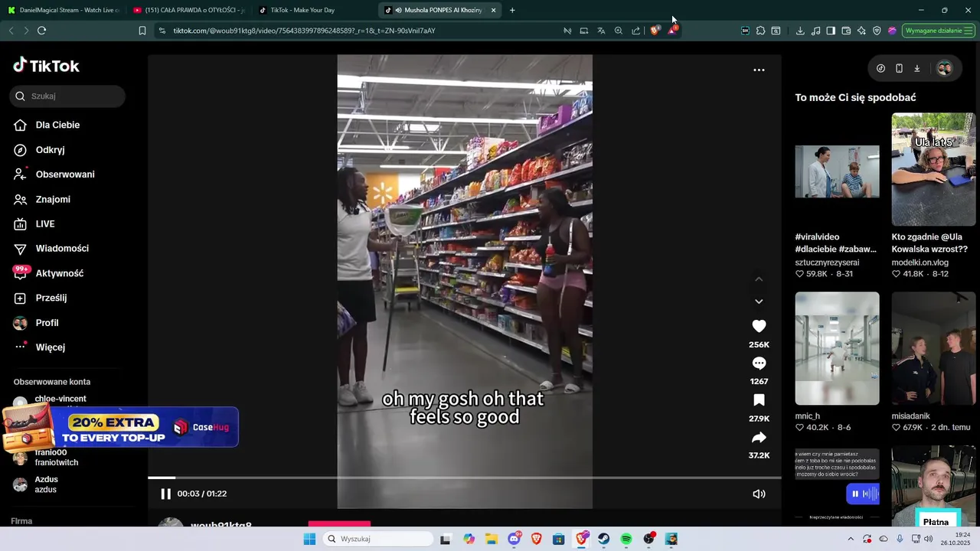Click the CaseHug 20% extra banner
The image size is (980, 551).
pyautogui.click(x=119, y=428)
